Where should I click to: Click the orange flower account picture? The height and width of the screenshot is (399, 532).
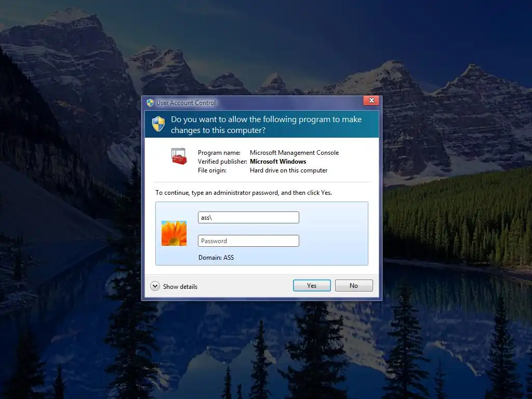(174, 233)
